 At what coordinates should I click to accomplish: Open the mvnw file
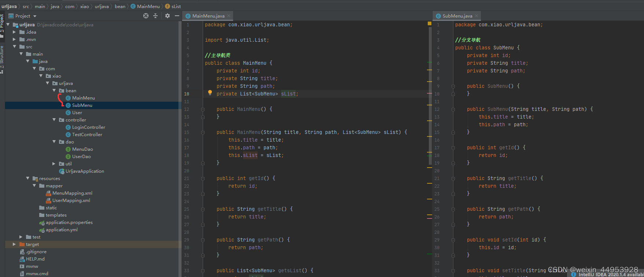point(32,266)
